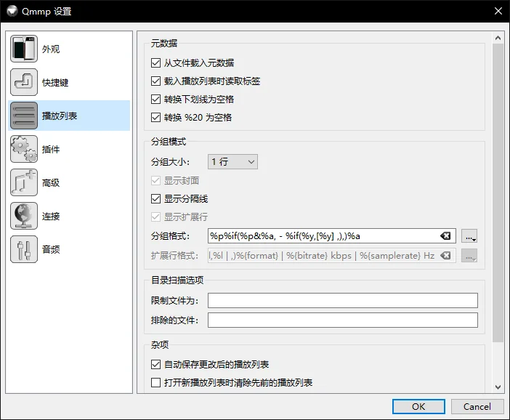Image resolution: width=510 pixels, height=420 pixels.
Task: Click the 元数据 group title
Action: point(164,44)
